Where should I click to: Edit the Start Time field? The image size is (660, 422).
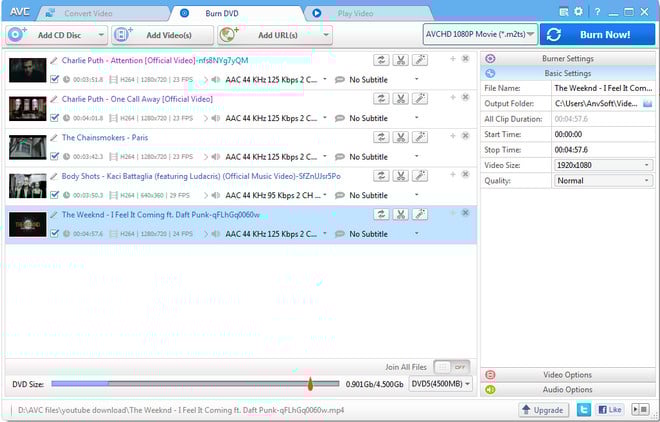coord(603,134)
